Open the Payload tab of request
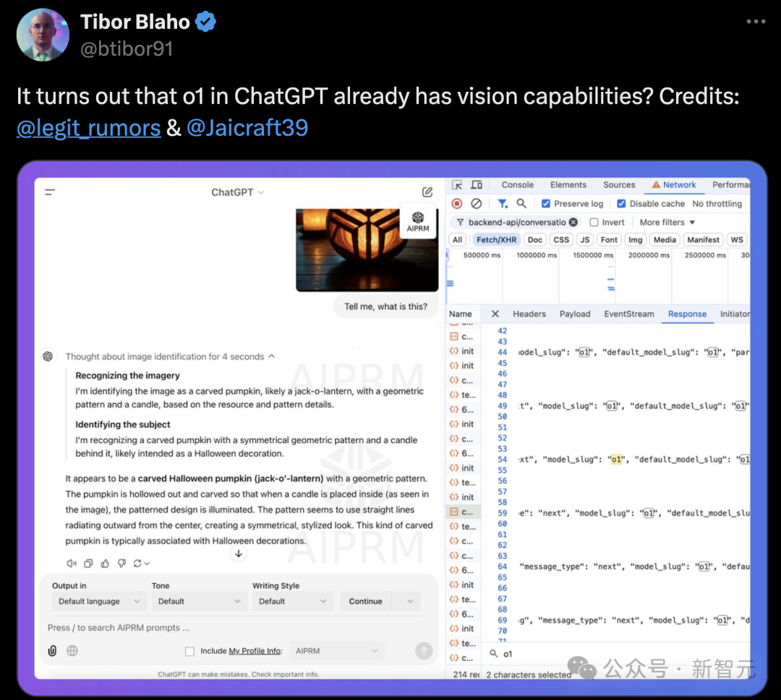Screen dimensions: 781x700 click(x=574, y=314)
